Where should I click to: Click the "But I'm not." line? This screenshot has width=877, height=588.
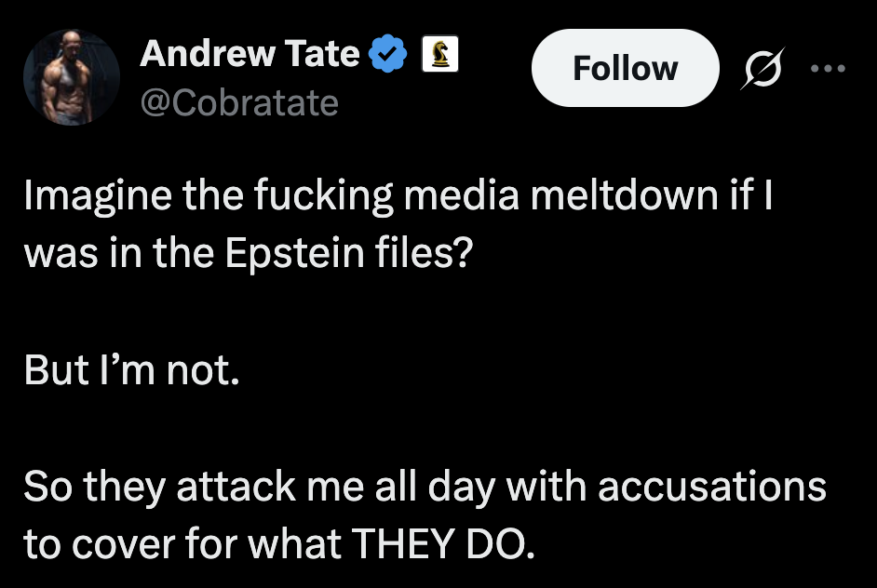pyautogui.click(x=132, y=369)
